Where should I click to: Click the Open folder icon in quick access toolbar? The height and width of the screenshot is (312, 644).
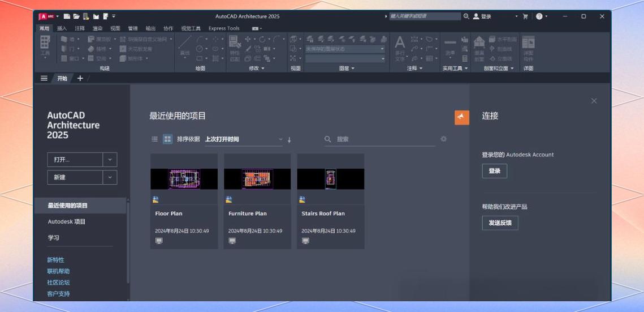click(x=76, y=16)
